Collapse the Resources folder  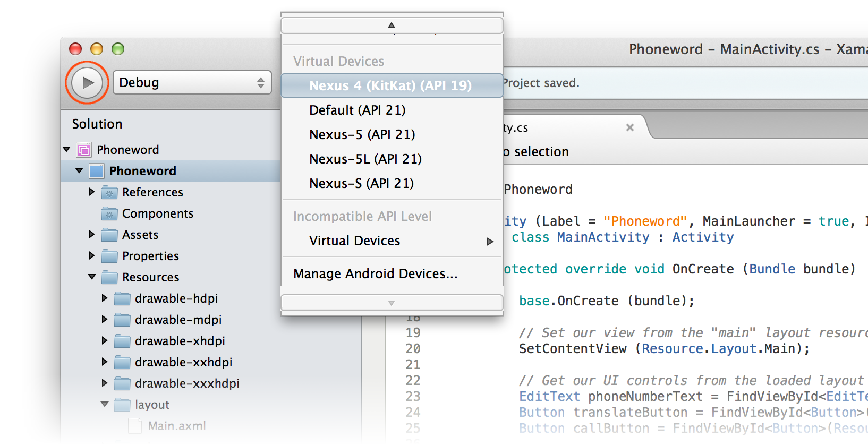(x=92, y=277)
